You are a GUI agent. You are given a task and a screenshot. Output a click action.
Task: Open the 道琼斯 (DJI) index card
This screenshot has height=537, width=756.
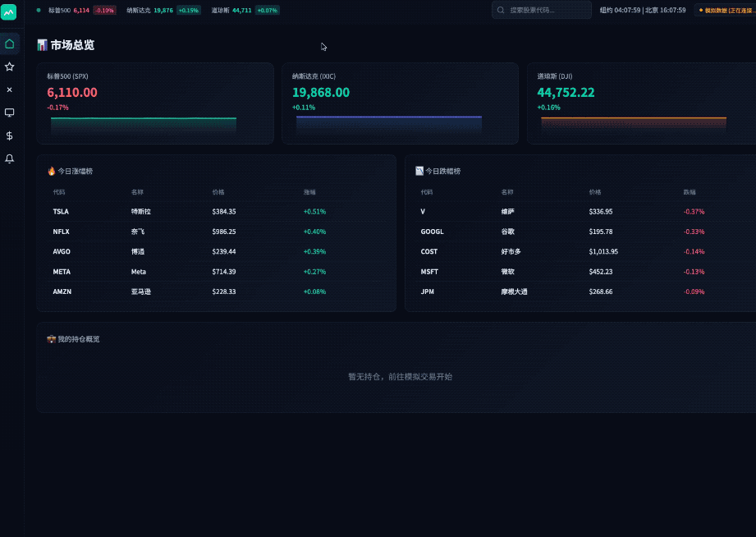pyautogui.click(x=640, y=103)
